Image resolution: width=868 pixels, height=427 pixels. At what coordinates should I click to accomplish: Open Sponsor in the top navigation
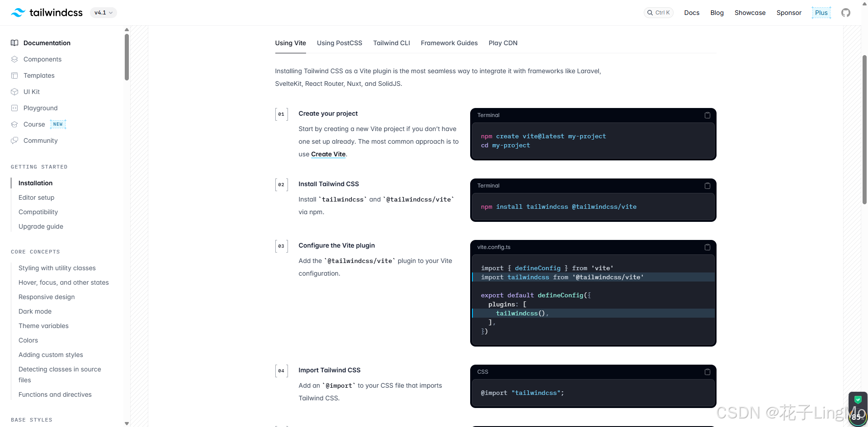789,13
